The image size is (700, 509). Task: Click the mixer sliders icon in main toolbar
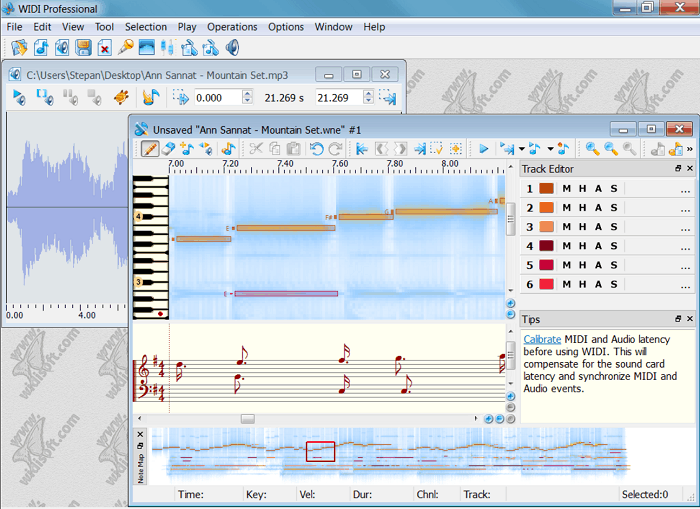point(167,47)
